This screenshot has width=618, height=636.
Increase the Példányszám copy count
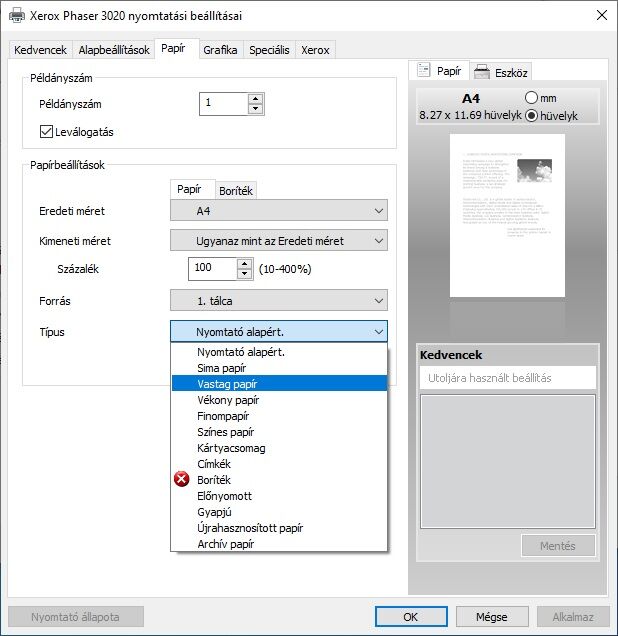click(255, 99)
